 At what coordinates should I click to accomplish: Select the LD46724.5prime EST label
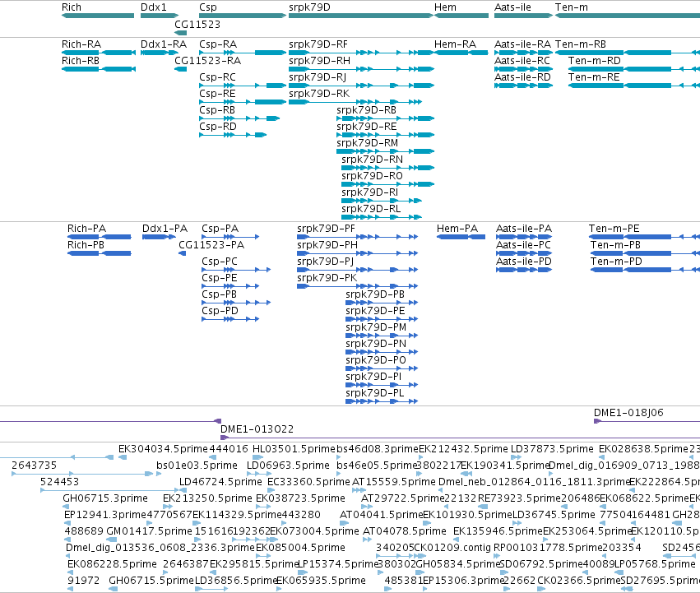pyautogui.click(x=220, y=482)
